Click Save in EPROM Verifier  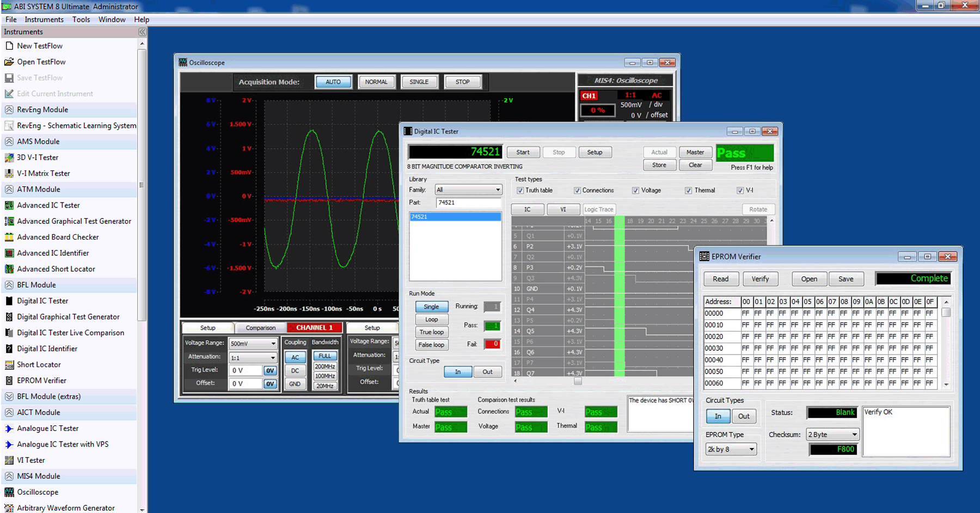point(846,279)
